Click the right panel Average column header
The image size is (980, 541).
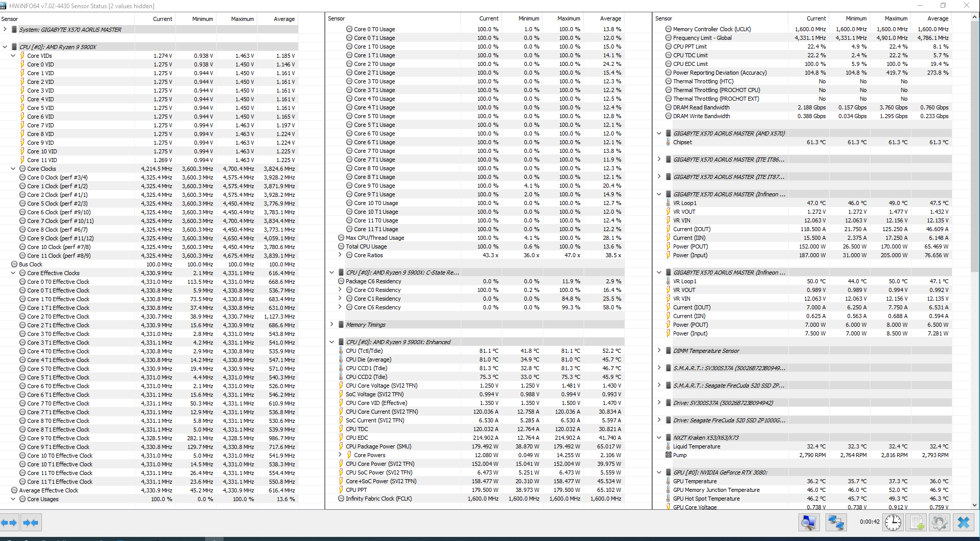931,18
